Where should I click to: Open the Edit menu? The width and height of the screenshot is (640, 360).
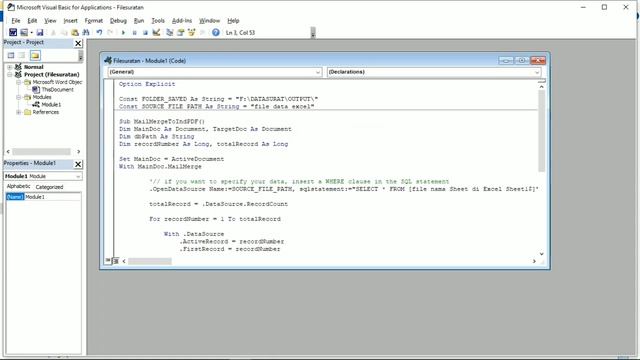click(32, 20)
